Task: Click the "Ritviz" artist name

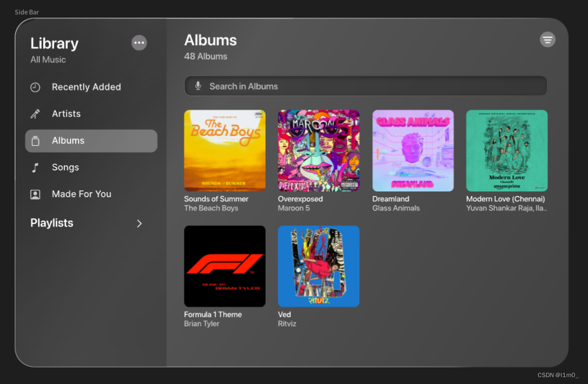Action: tap(287, 324)
